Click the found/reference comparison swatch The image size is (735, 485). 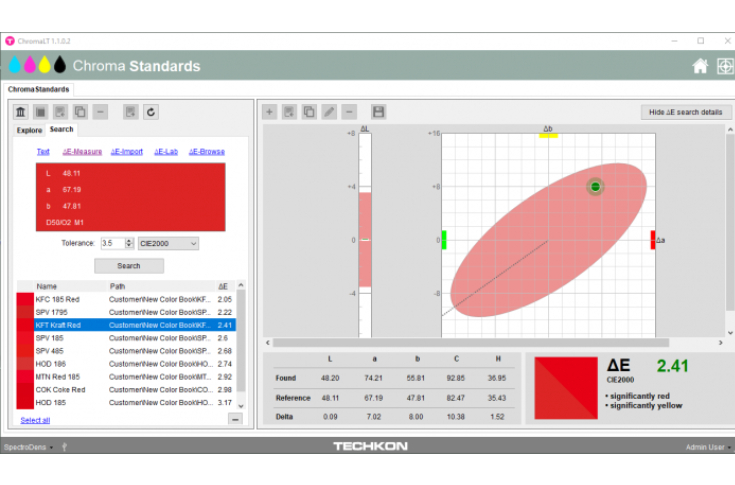tap(566, 388)
